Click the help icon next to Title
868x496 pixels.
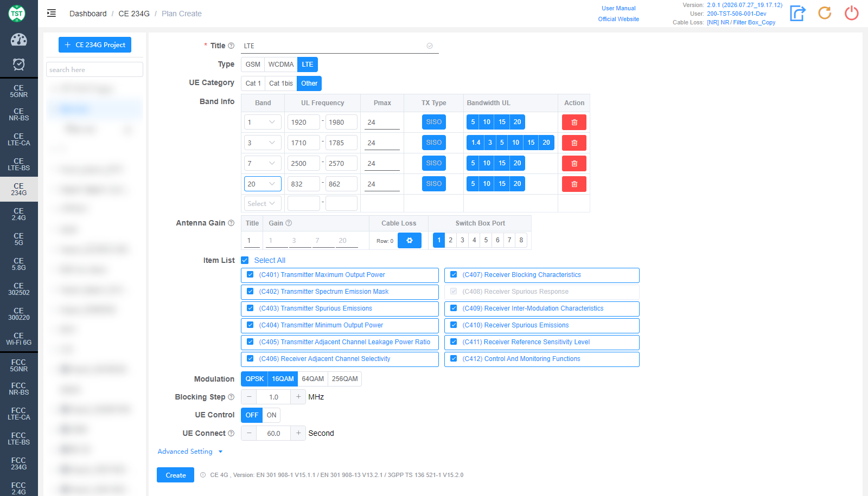[231, 46]
